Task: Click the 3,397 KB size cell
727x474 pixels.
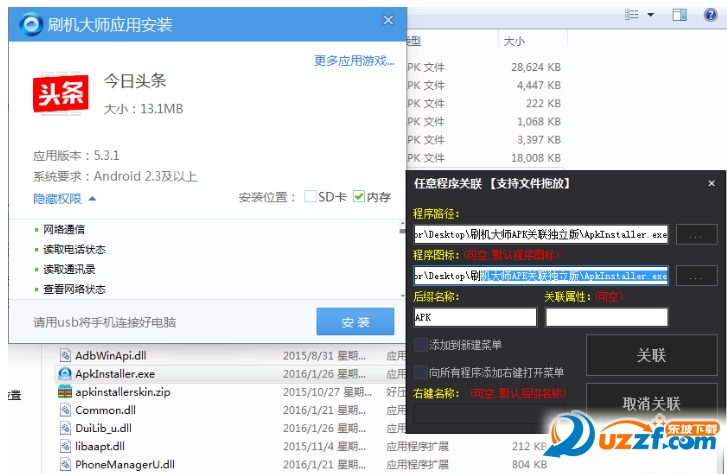Action: click(539, 140)
